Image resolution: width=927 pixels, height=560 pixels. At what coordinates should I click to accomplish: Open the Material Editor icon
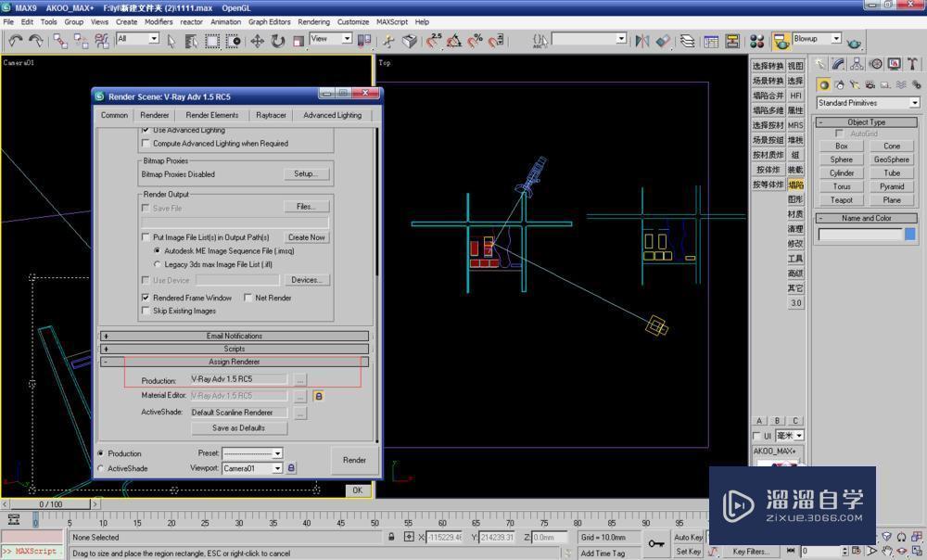coord(756,41)
